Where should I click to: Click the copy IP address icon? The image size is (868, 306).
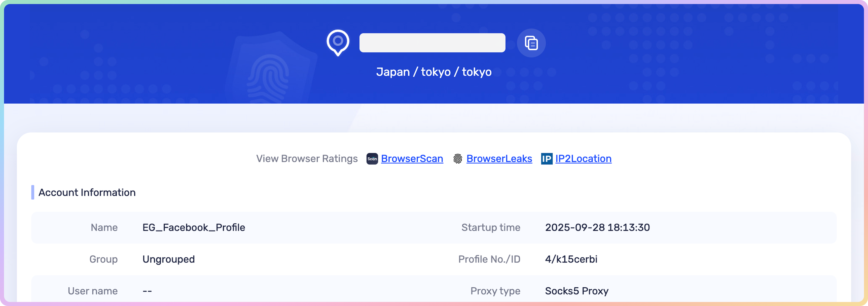[x=531, y=43]
